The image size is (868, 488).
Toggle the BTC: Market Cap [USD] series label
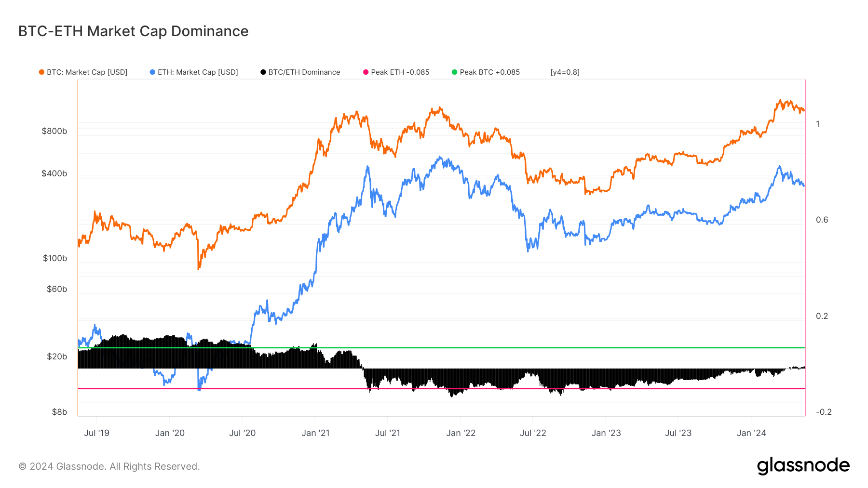pos(87,72)
